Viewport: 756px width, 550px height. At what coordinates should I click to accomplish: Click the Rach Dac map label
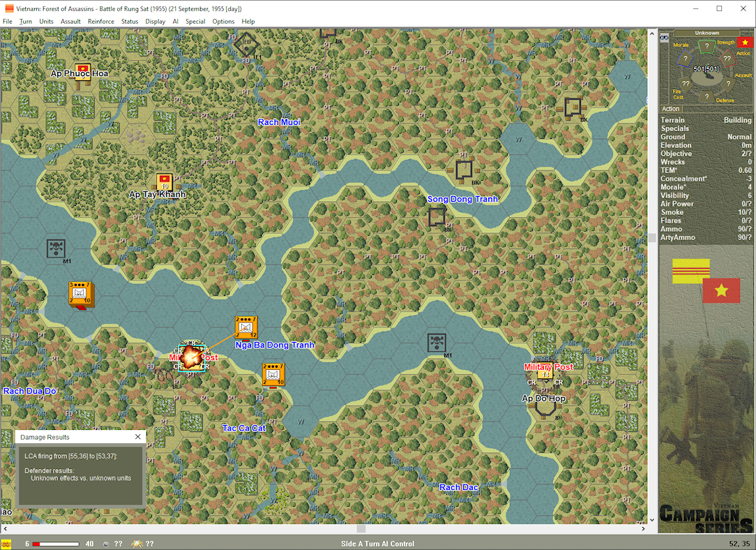458,487
